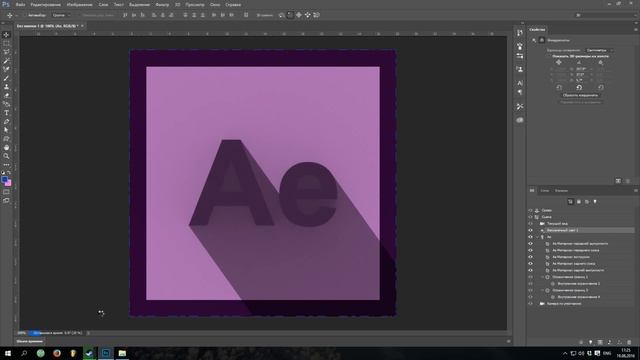Image resolution: width=640 pixels, height=360 pixels.
Task: Open Paragraph panel icon in dock
Action: point(520,93)
